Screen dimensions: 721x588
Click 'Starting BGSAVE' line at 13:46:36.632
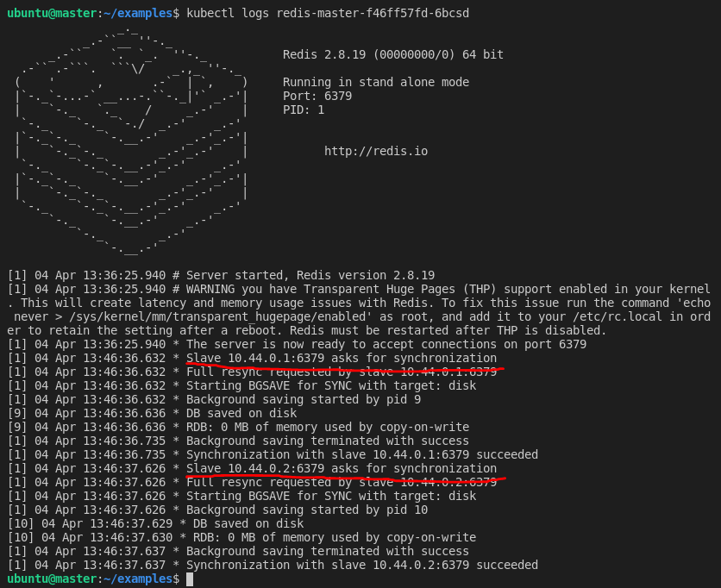[x=241, y=385]
